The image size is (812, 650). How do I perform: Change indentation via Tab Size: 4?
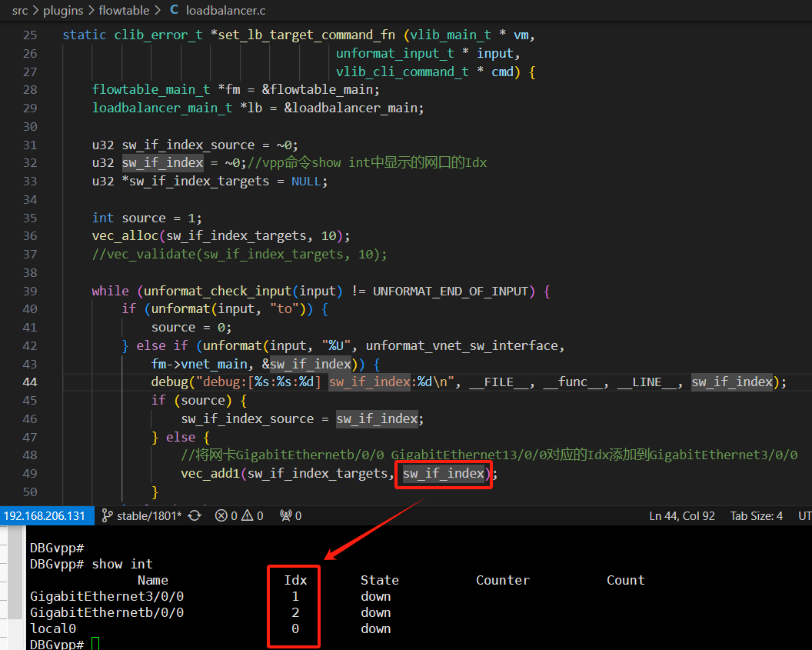756,515
